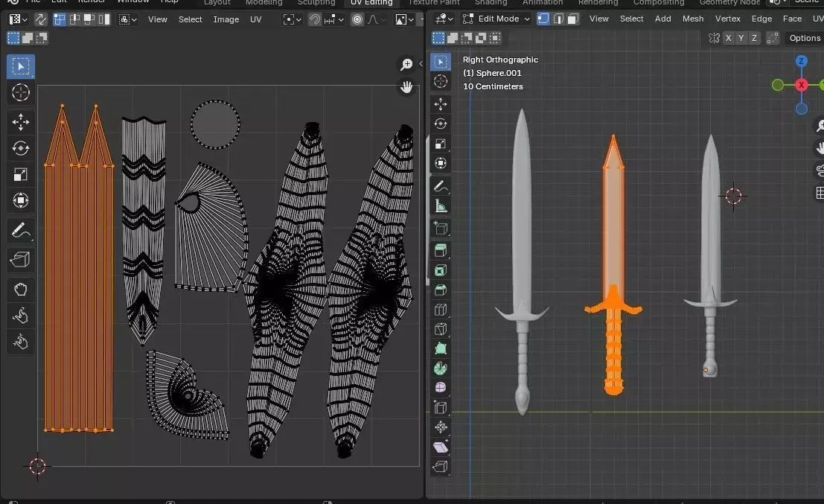Select the Select Box tool in UV editor
Screen dimensions: 824x504
[21, 66]
